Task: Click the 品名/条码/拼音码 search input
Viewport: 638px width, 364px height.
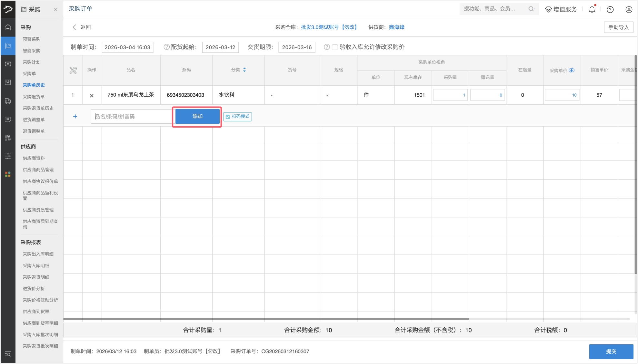Action: [132, 117]
